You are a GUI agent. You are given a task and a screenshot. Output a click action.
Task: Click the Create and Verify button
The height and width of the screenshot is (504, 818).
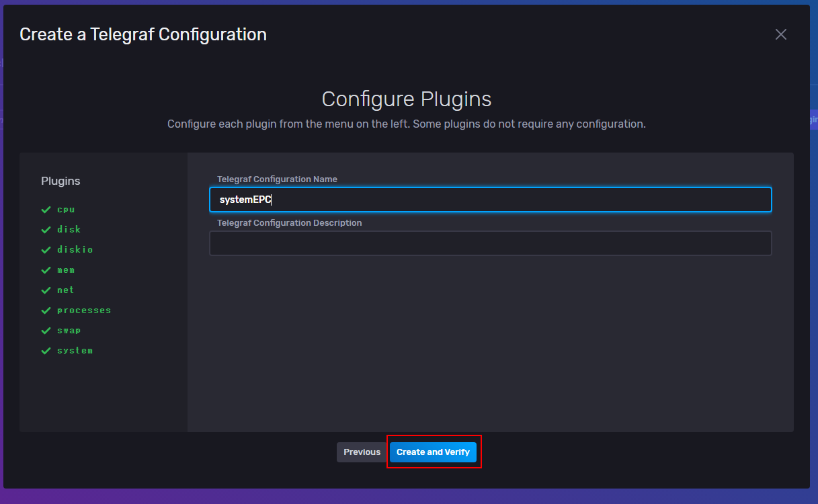(x=433, y=452)
